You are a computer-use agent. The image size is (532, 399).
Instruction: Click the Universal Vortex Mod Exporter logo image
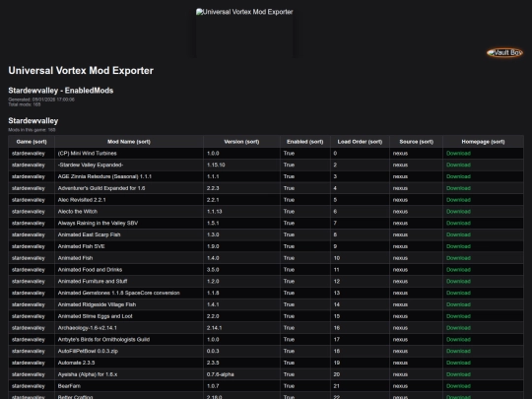[244, 33]
